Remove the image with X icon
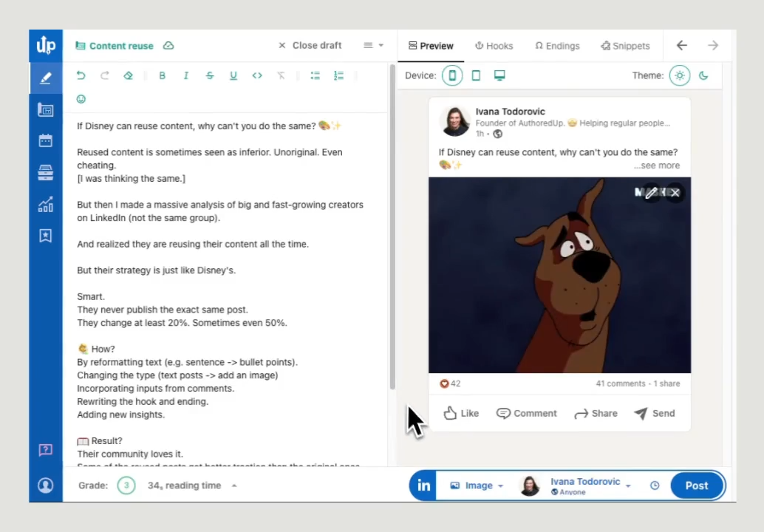 675,193
